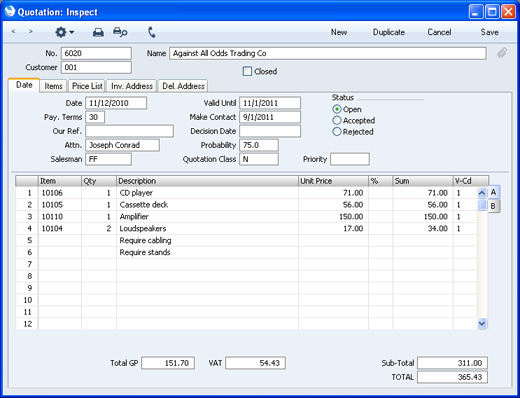Click the empty Priority field
This screenshot has height=398, width=520.
[x=350, y=159]
